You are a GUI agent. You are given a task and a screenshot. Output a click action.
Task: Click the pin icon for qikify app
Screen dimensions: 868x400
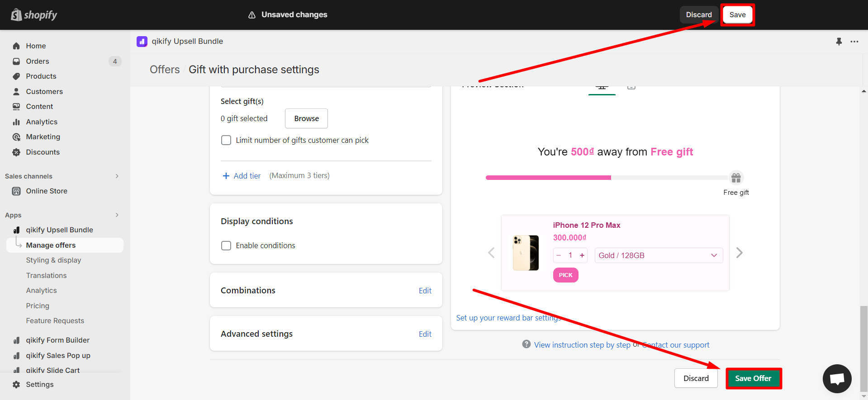(x=839, y=42)
